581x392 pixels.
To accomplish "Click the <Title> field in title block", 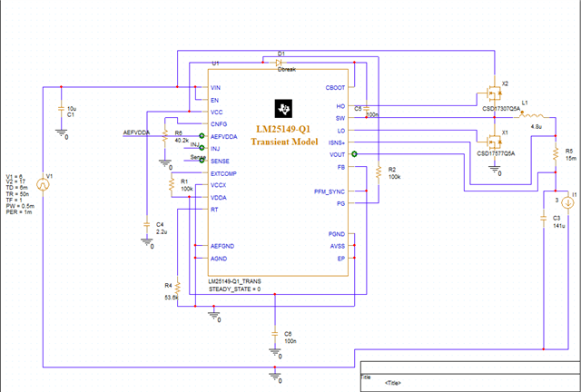I will coord(393,383).
